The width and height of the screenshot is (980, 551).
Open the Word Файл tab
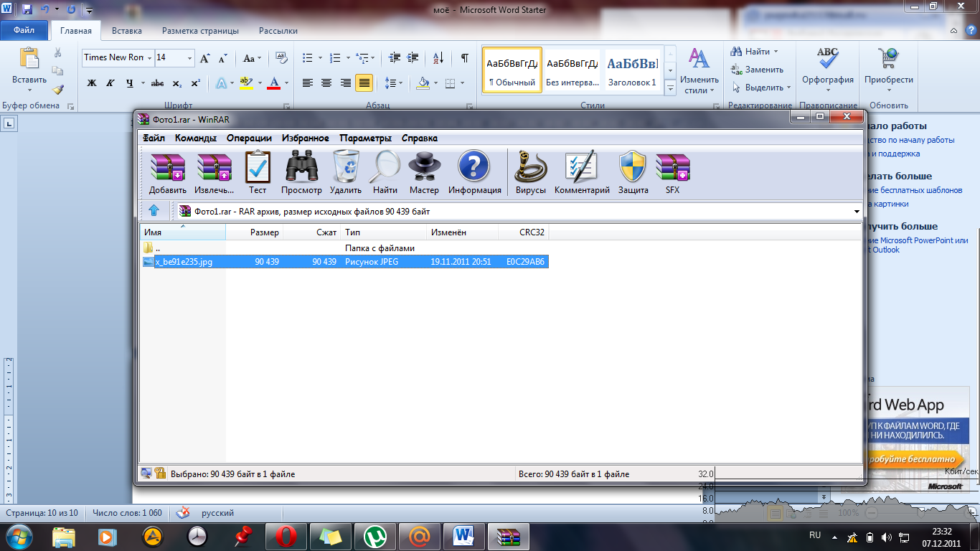[x=24, y=31]
